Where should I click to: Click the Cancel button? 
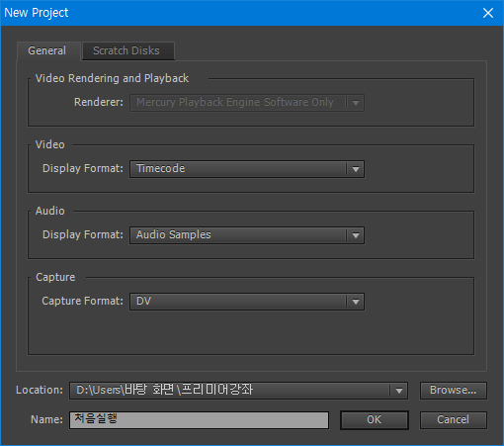(453, 420)
